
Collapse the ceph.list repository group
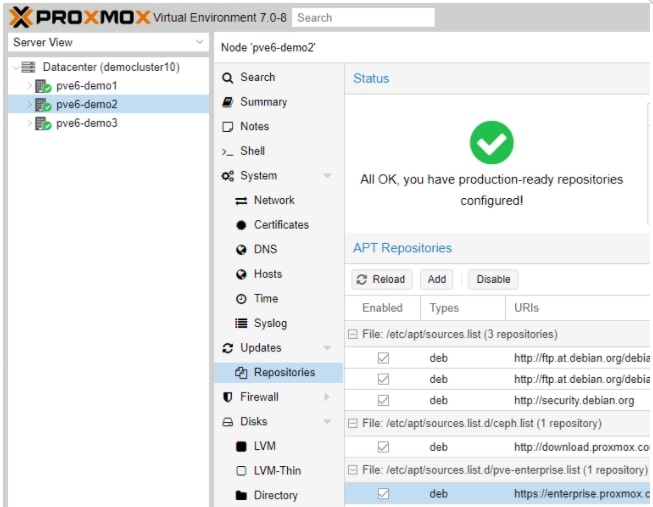pos(352,424)
